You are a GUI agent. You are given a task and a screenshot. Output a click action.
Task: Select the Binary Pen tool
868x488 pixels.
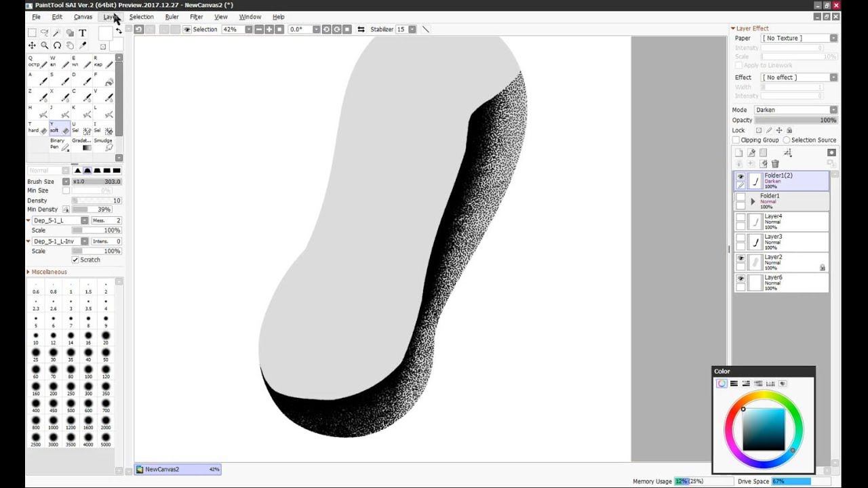60,144
